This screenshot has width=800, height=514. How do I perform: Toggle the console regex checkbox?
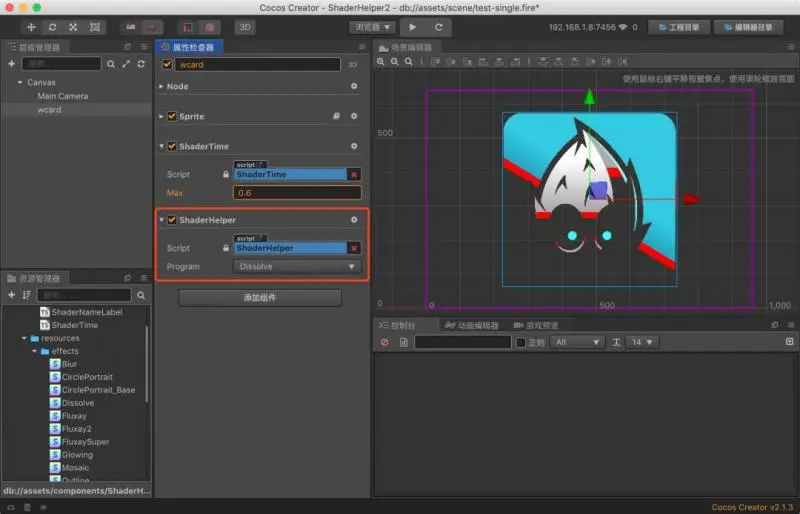point(521,342)
